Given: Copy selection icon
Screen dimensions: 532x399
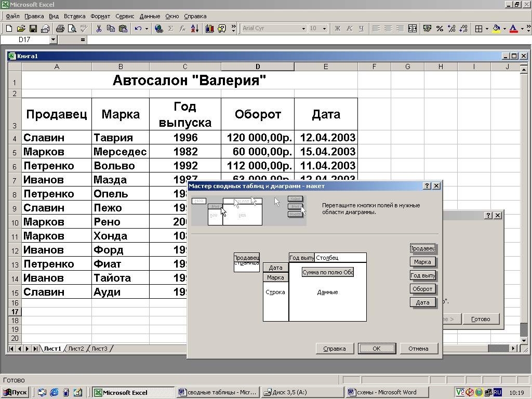Looking at the screenshot, I should tap(111, 29).
